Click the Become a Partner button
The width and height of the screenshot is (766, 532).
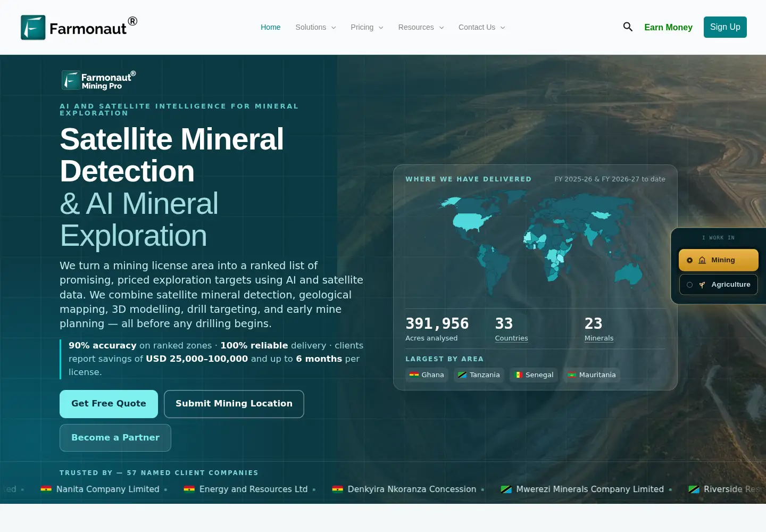click(x=115, y=438)
